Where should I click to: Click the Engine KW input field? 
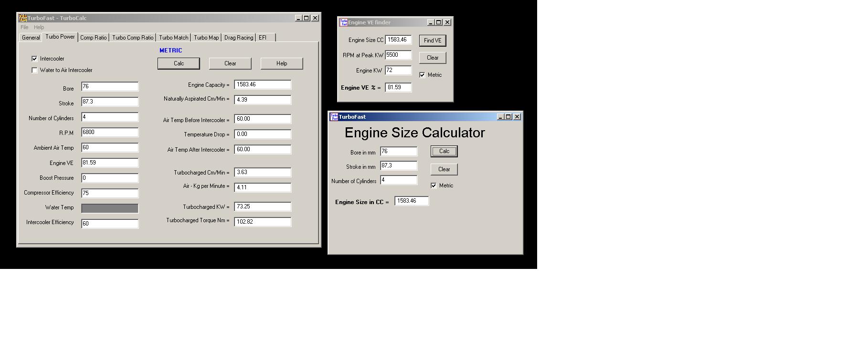[398, 70]
